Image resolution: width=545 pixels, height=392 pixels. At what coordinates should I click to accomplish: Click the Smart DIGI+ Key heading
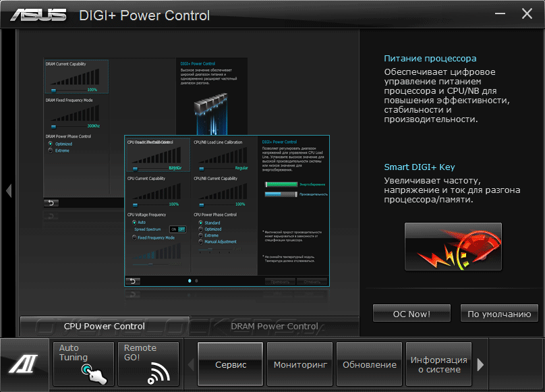(419, 167)
